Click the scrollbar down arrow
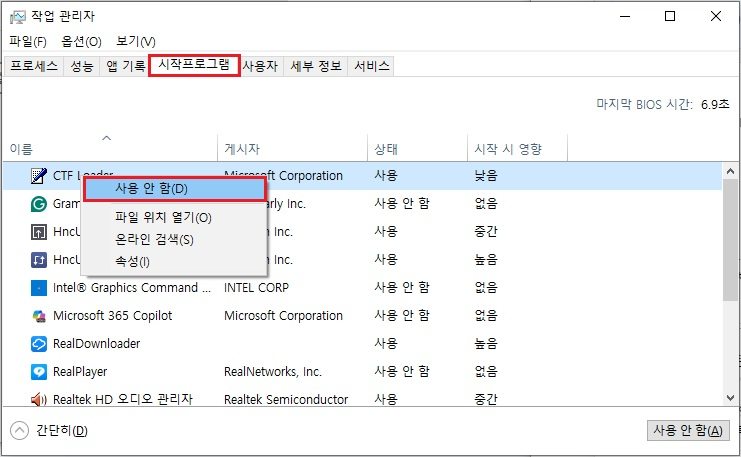Screen dimensions: 741x457 pos(731,398)
